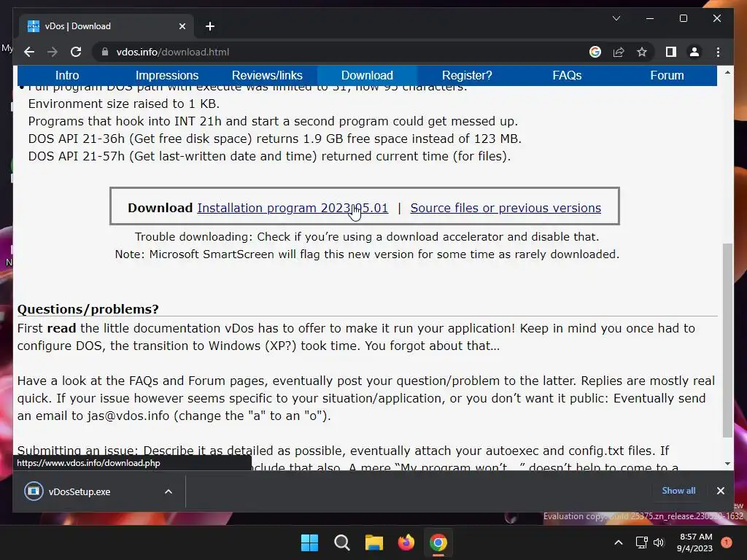The image size is (747, 560).
Task: Open the Reviews/links page
Action: coord(267,75)
